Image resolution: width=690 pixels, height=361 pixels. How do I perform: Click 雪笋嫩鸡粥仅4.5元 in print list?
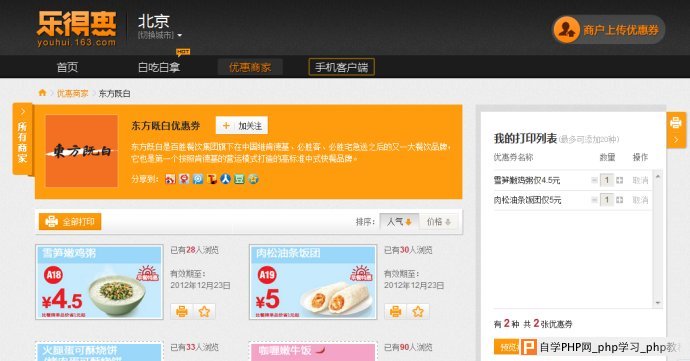coord(527,180)
